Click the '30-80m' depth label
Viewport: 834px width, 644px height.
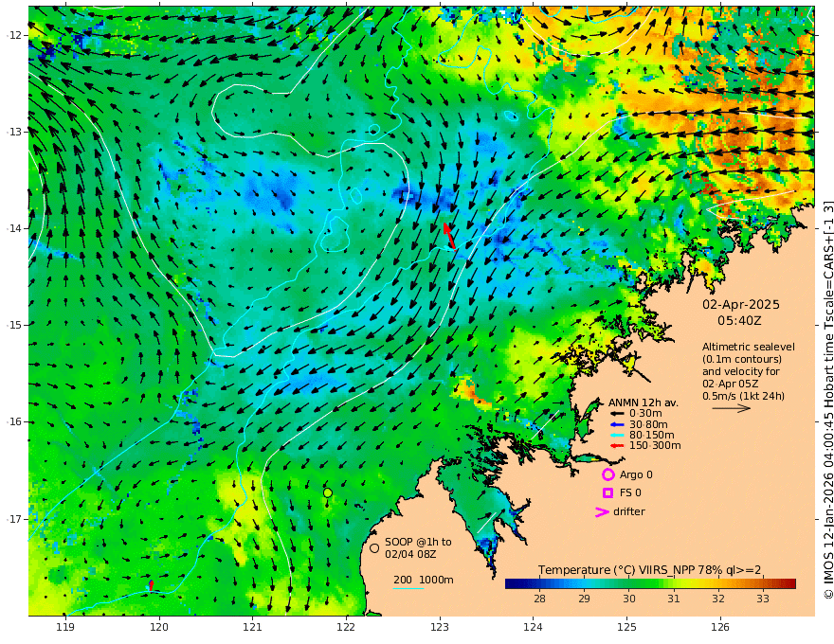point(648,424)
